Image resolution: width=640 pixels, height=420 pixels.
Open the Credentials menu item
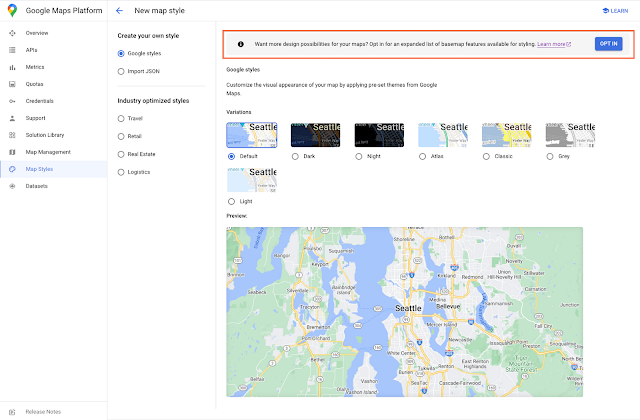(53, 101)
